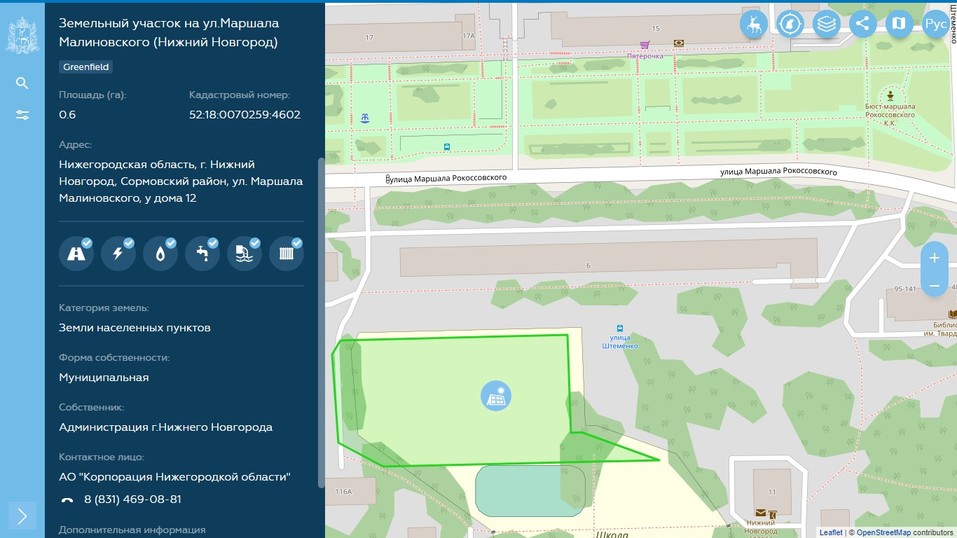Click the ATM marker near Пятёрочка
Image resolution: width=957 pixels, height=538 pixels.
click(x=678, y=43)
